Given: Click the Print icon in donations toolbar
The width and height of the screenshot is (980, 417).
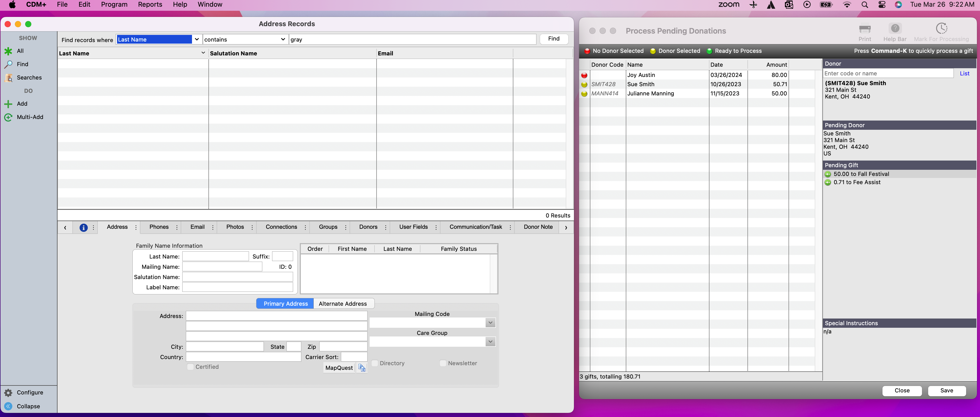Looking at the screenshot, I should coord(864,29).
